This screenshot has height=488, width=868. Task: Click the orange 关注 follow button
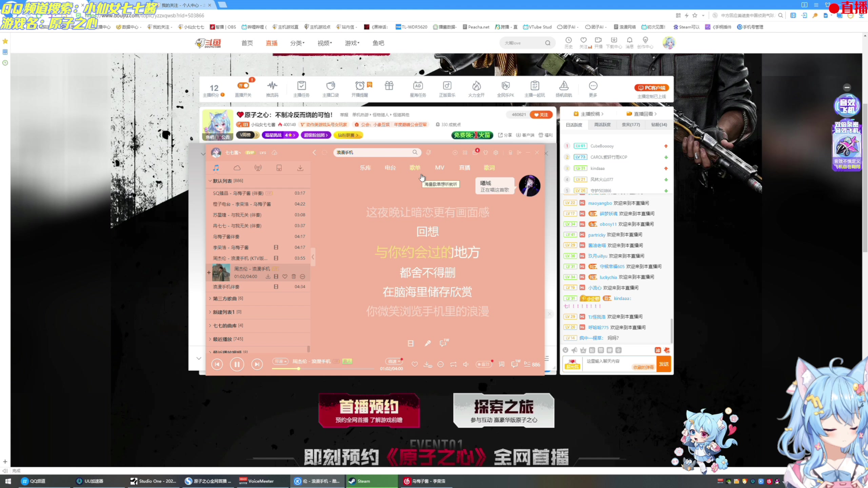pos(541,115)
